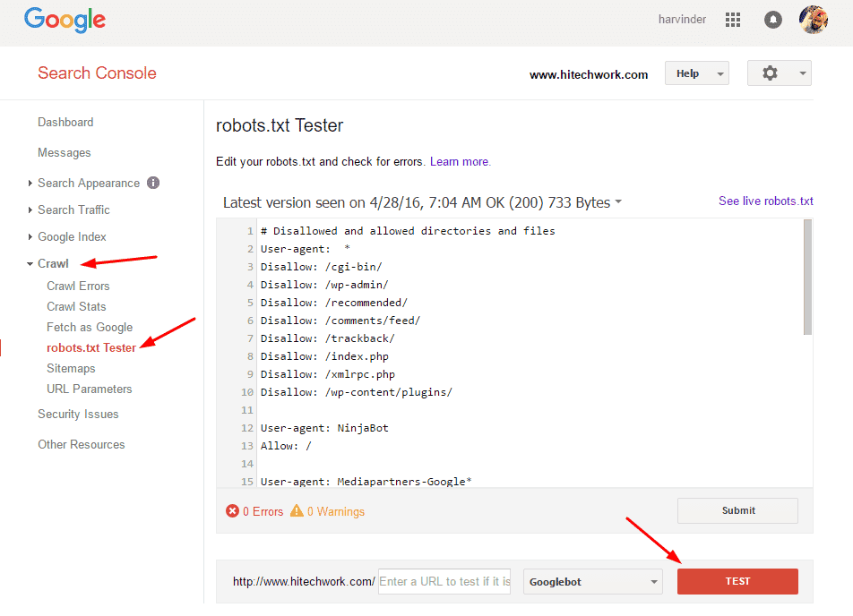The image size is (853, 616).
Task: Click the settings gear icon
Action: click(769, 73)
